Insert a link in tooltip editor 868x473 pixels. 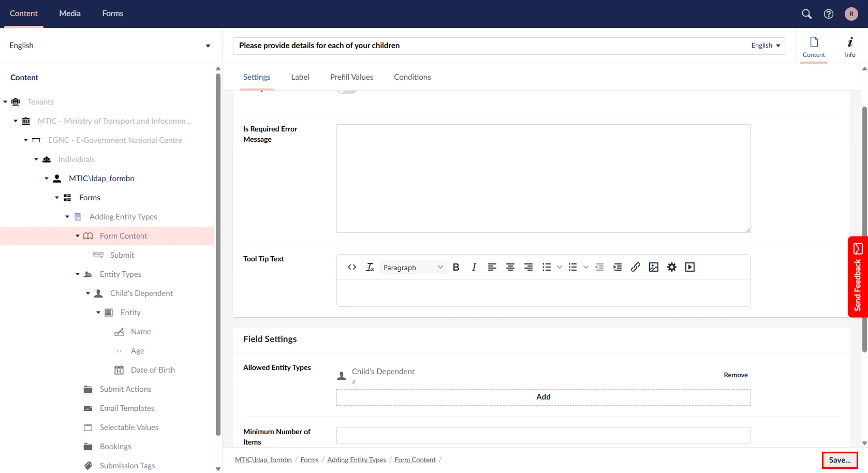[x=636, y=267]
